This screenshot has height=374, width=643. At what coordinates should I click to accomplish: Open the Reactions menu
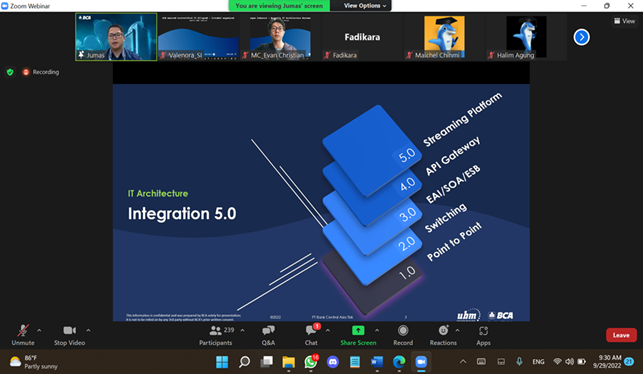pos(443,335)
